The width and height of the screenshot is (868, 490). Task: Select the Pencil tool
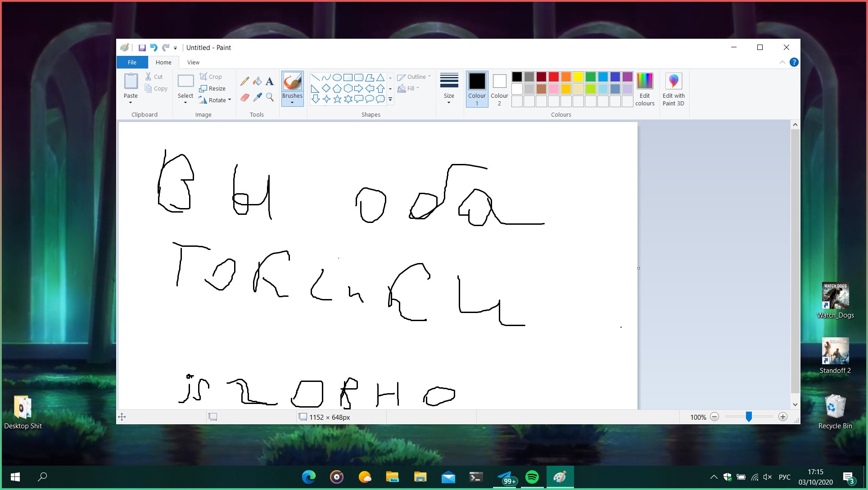(244, 82)
